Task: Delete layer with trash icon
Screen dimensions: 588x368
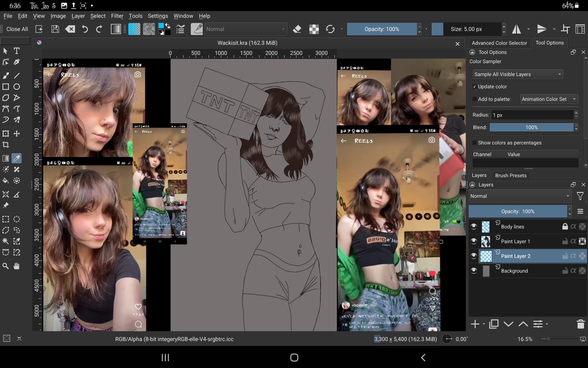Action: [x=580, y=324]
